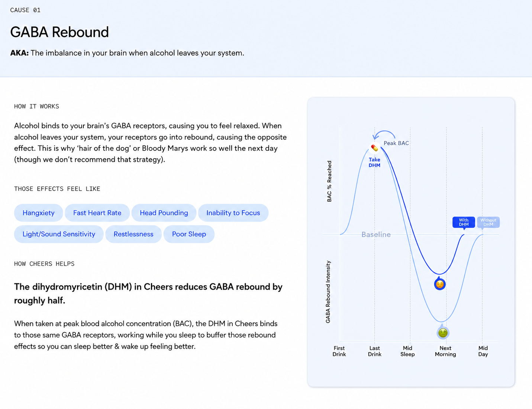Image resolution: width=532 pixels, height=409 pixels.
Task: Click the Take DHM label
Action: tap(374, 162)
